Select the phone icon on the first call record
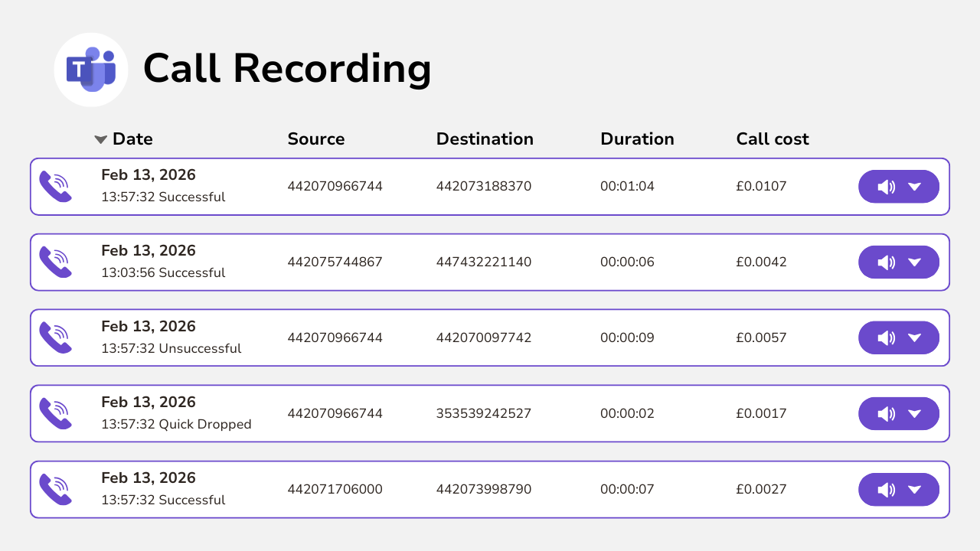 55,186
